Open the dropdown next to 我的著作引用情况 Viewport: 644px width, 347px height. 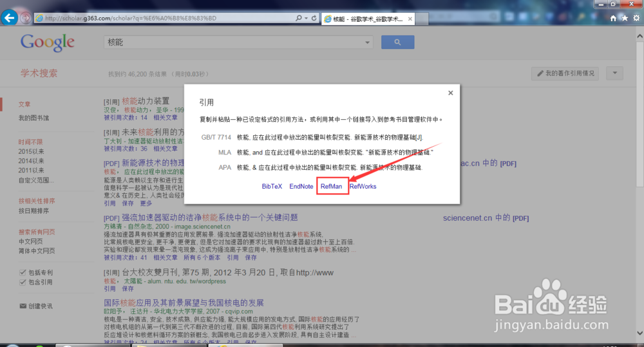tap(615, 73)
